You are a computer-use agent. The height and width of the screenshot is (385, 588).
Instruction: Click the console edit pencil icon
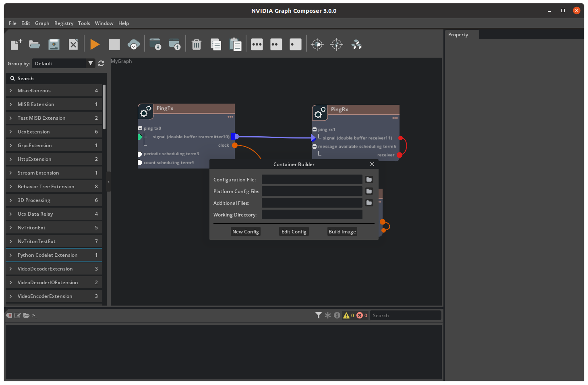[x=18, y=315]
